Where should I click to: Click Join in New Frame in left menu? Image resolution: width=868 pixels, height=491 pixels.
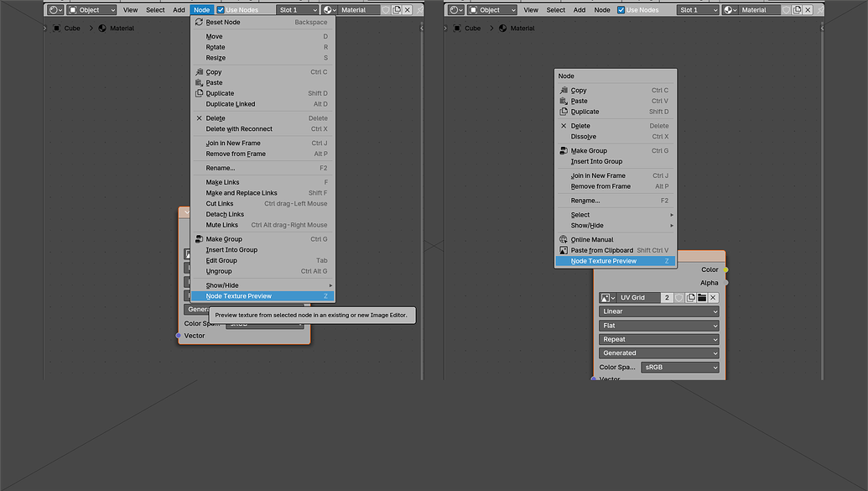[262, 143]
